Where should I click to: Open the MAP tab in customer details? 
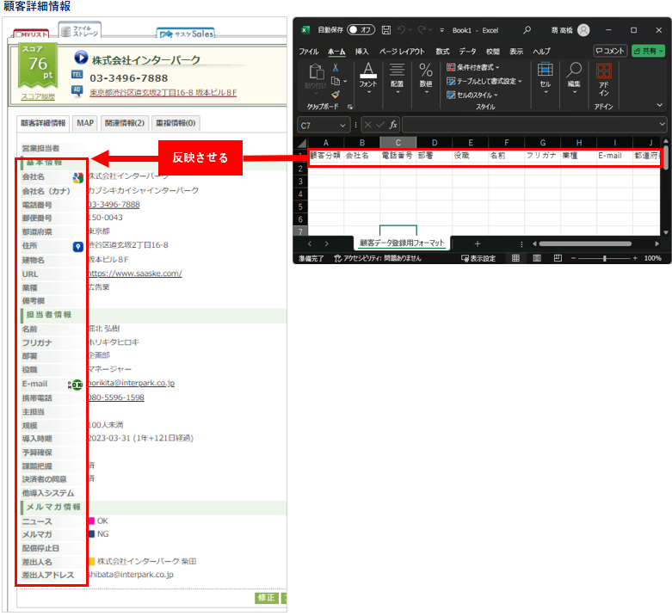coord(85,123)
